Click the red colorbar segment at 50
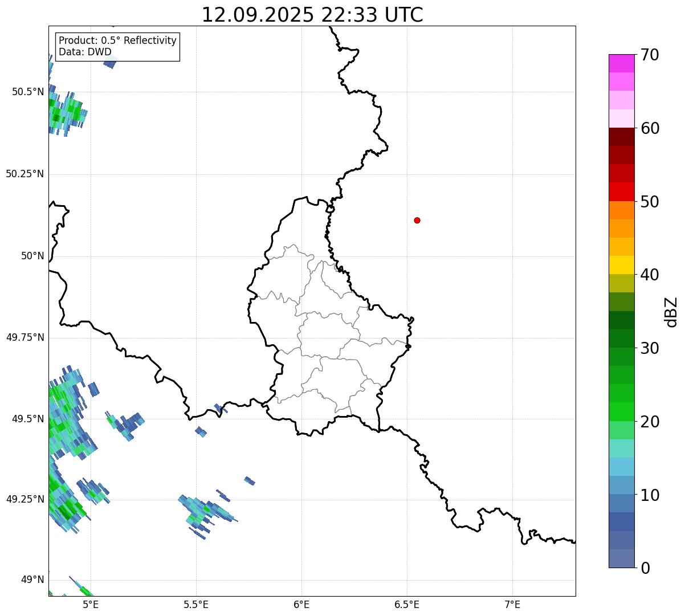The image size is (685, 616). pyautogui.click(x=621, y=191)
